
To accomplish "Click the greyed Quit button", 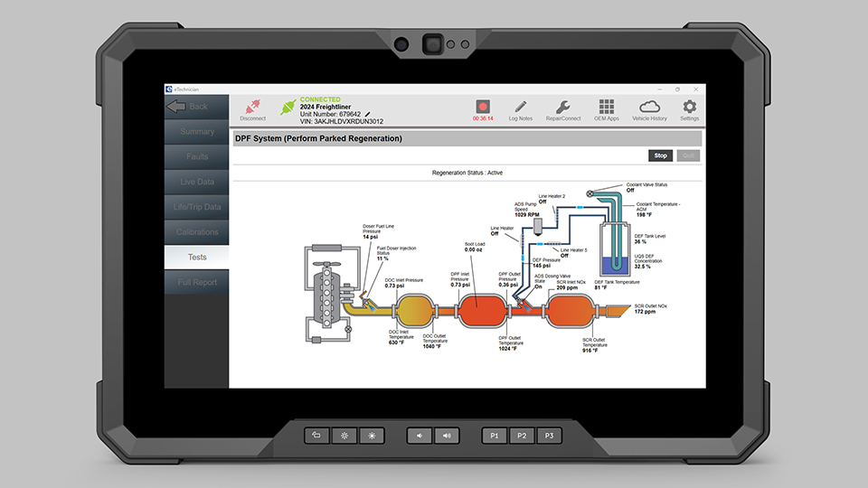I will [x=688, y=155].
